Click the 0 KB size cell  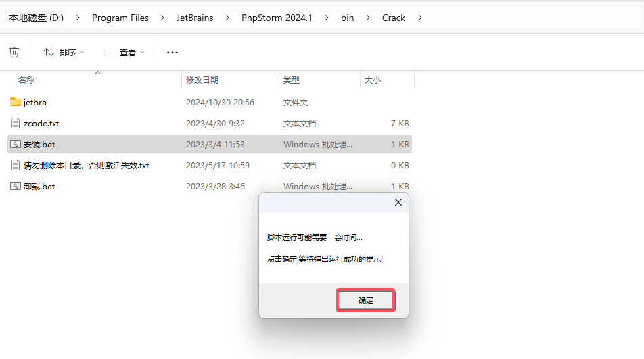pyautogui.click(x=400, y=166)
